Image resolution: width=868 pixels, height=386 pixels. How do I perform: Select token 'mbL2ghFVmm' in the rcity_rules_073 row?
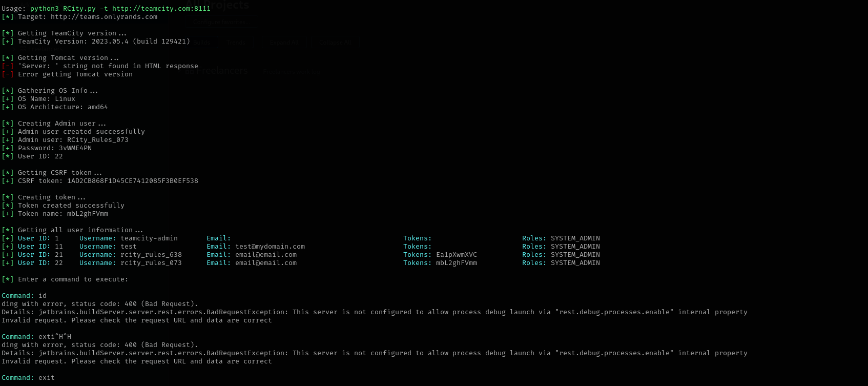pyautogui.click(x=457, y=263)
